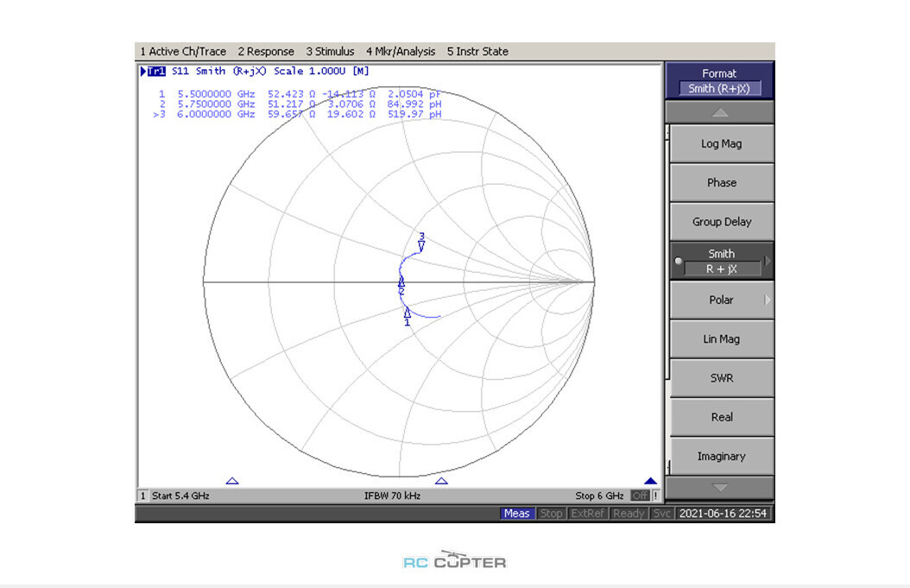The width and height of the screenshot is (910, 588).
Task: Open the 3 Stimulus menu
Action: pos(330,51)
